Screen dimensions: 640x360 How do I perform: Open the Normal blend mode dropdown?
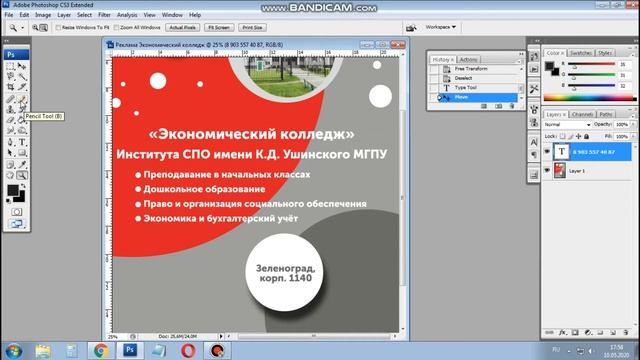pyautogui.click(x=567, y=124)
